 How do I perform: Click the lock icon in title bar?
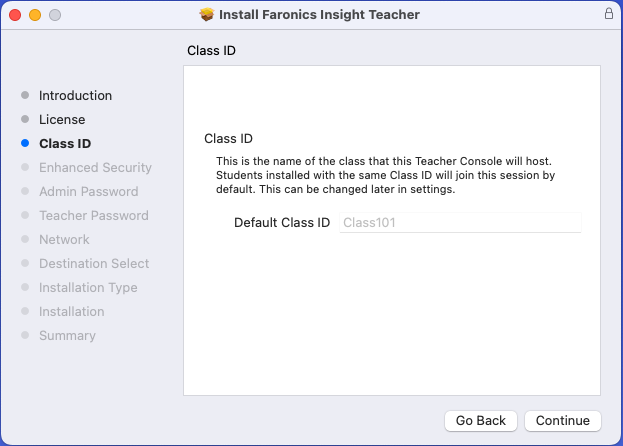tap(609, 15)
